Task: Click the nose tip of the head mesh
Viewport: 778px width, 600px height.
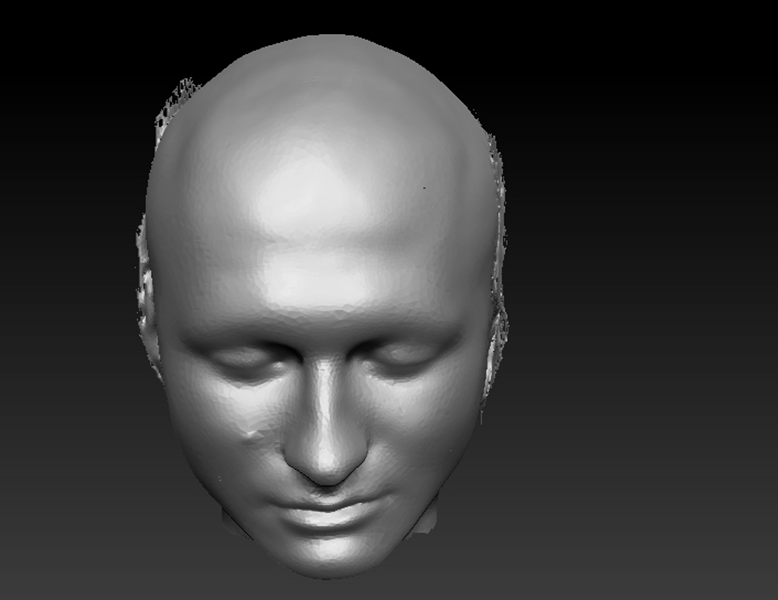Action: (323, 462)
